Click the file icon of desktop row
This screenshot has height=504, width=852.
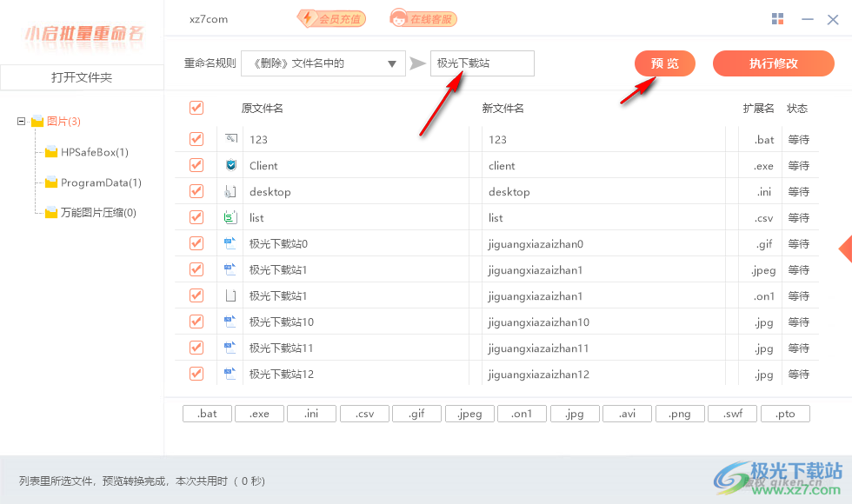pyautogui.click(x=230, y=191)
